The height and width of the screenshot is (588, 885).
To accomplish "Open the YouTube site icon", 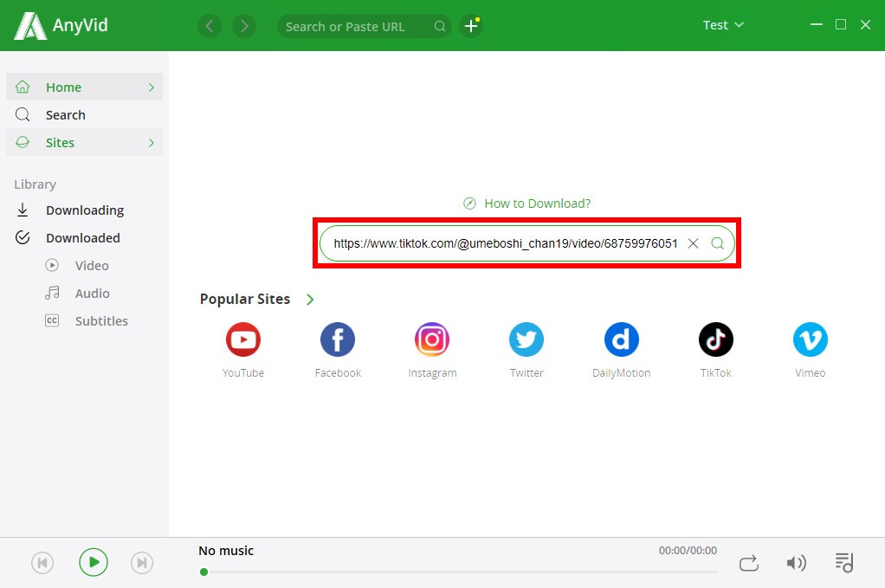I will click(x=243, y=339).
